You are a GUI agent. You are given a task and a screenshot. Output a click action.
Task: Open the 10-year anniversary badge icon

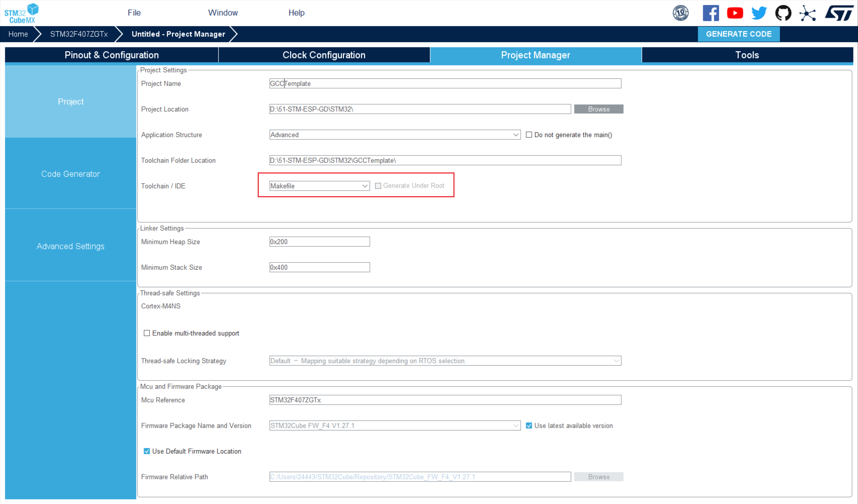(x=680, y=13)
